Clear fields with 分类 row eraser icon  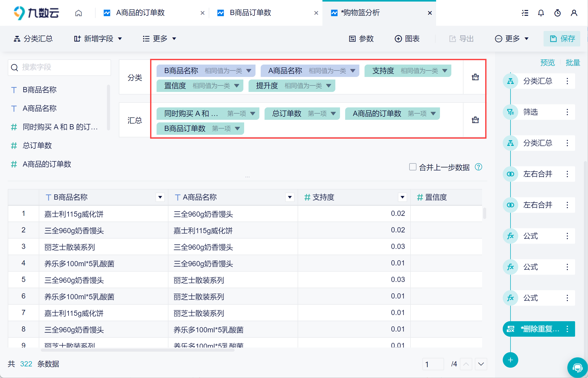(x=475, y=77)
